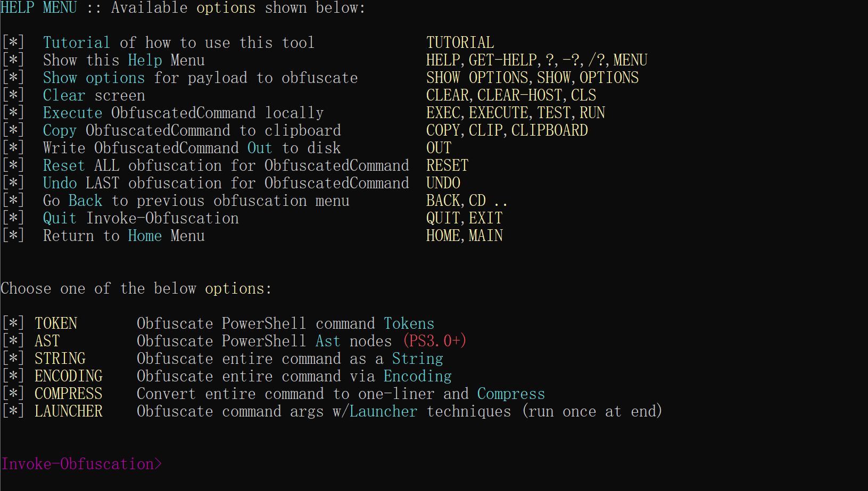Viewport: 868px width, 491px height.
Task: Click the RESET command keyword
Action: pos(448,165)
